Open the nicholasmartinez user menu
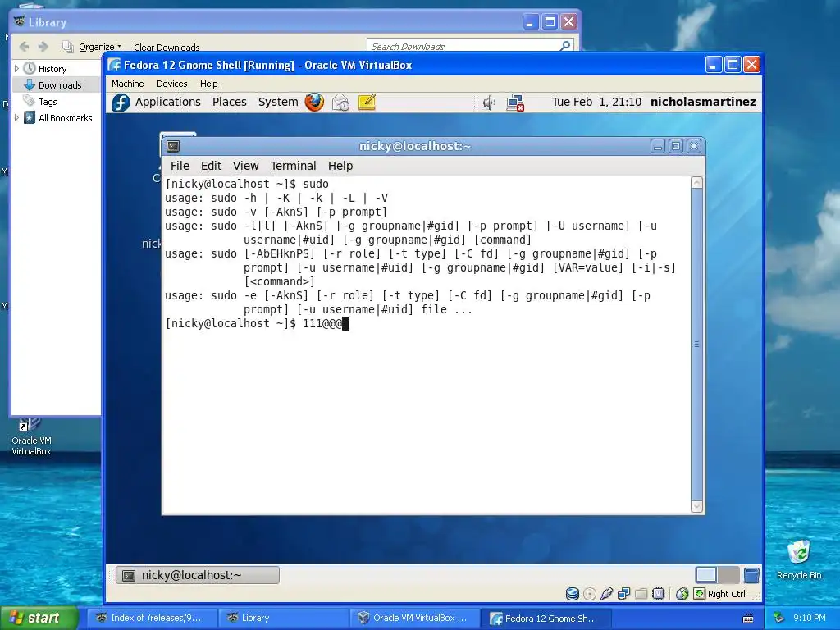Viewport: 840px width, 630px height. pyautogui.click(x=703, y=102)
